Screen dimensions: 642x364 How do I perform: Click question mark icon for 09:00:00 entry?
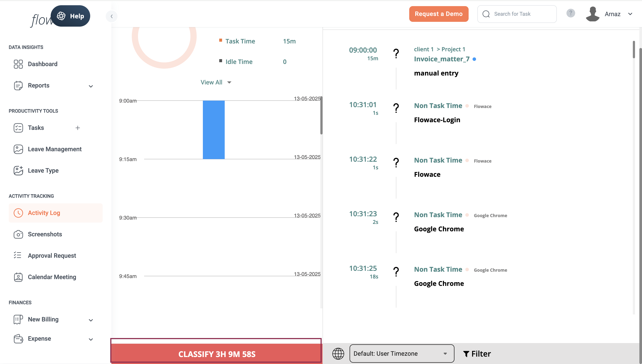(396, 53)
